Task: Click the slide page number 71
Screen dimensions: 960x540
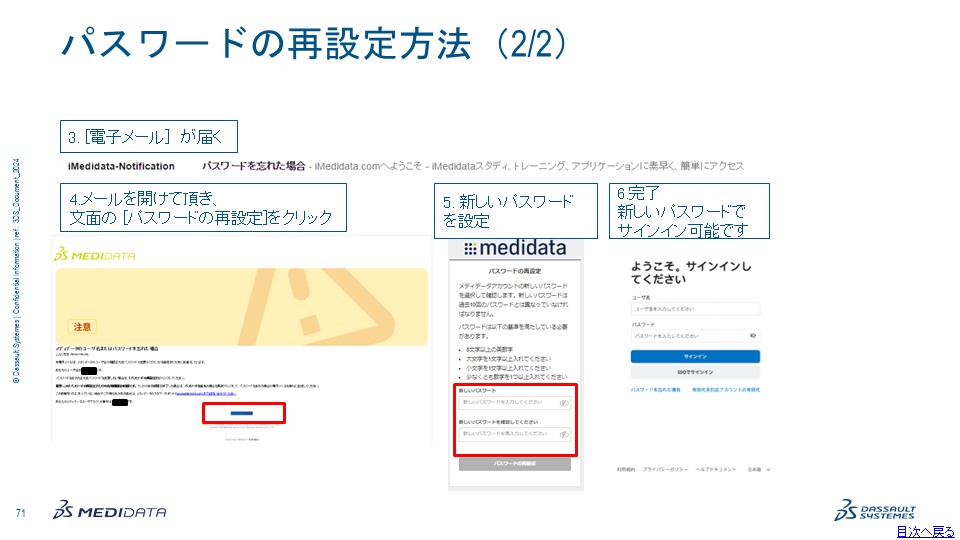Action: click(x=21, y=513)
